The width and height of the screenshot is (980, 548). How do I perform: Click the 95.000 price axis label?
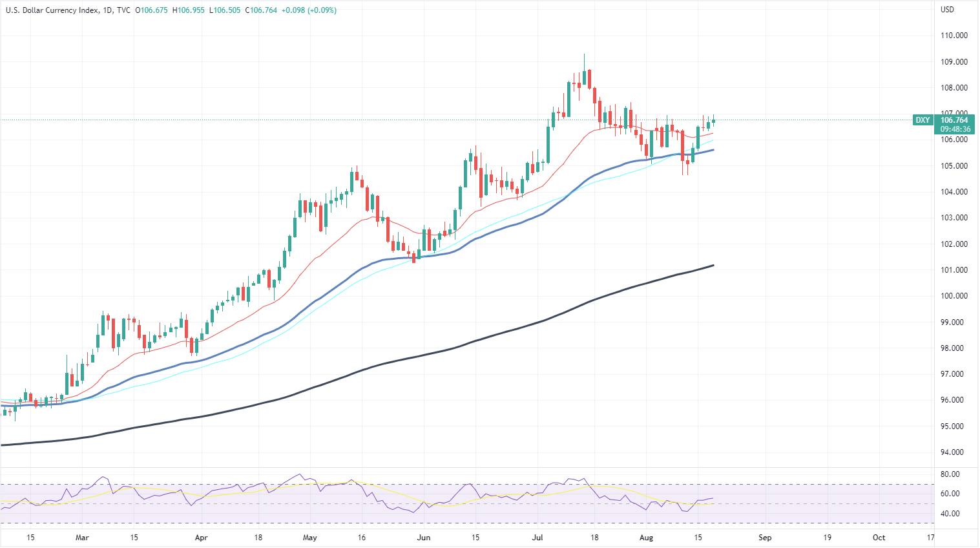(x=954, y=427)
